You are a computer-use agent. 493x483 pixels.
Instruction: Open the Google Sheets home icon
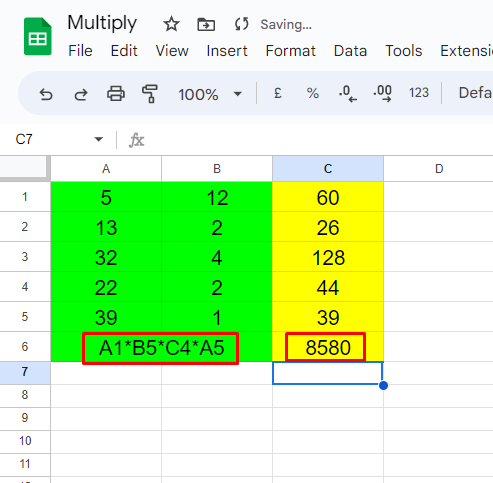[x=38, y=36]
